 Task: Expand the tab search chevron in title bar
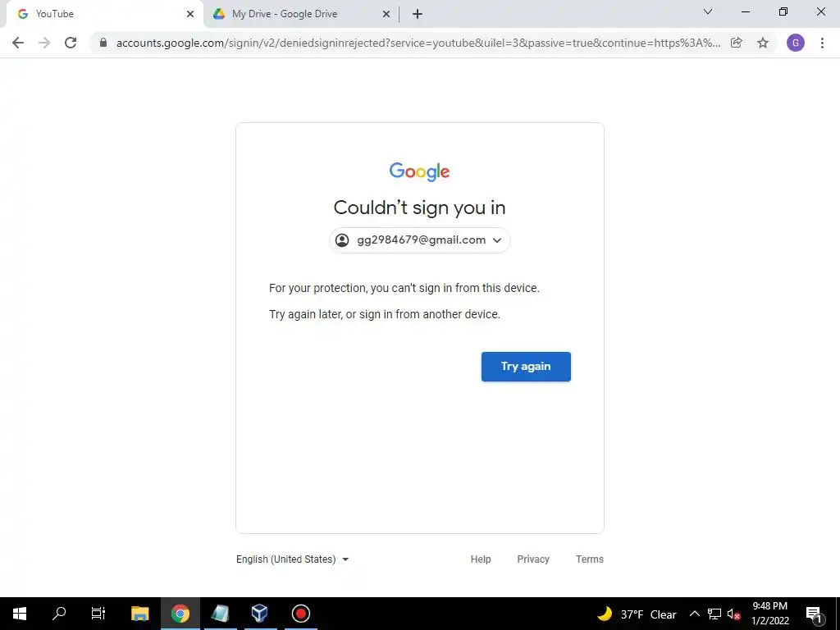[708, 11]
